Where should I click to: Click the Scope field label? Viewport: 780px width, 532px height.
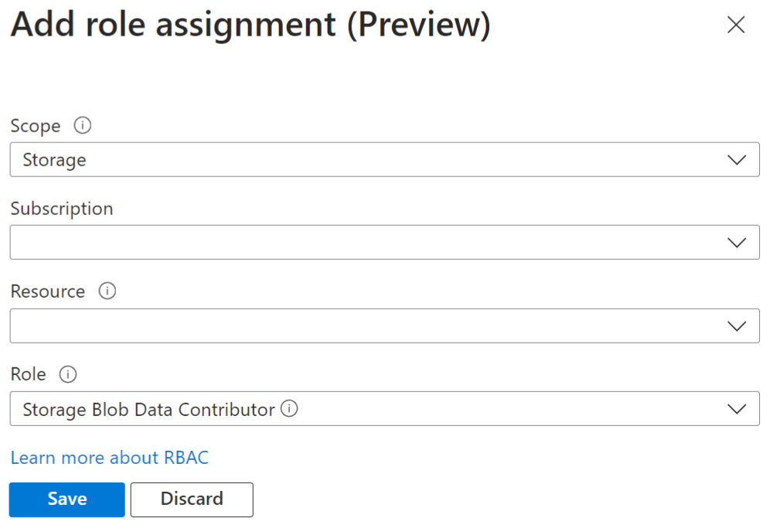[x=36, y=125]
